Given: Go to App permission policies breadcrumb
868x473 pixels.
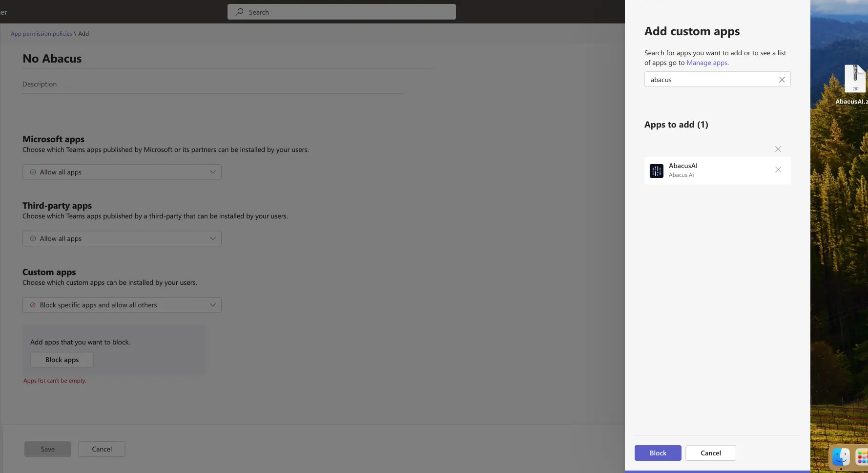Looking at the screenshot, I should tap(41, 34).
